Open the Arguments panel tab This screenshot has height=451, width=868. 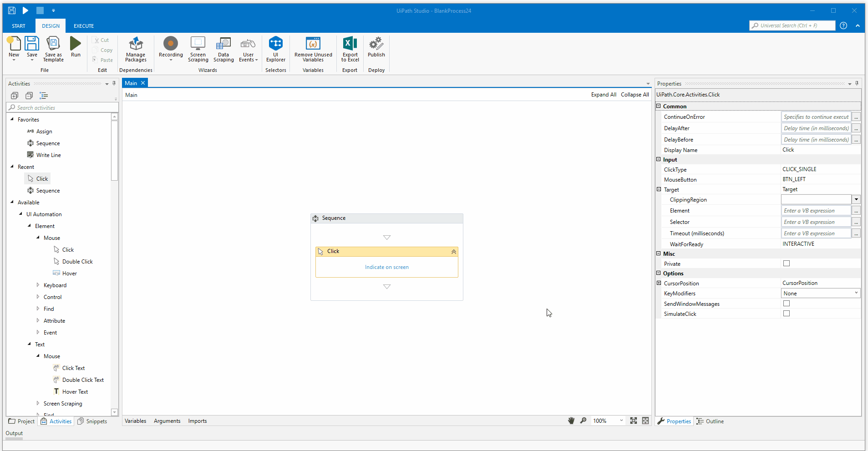click(x=167, y=421)
